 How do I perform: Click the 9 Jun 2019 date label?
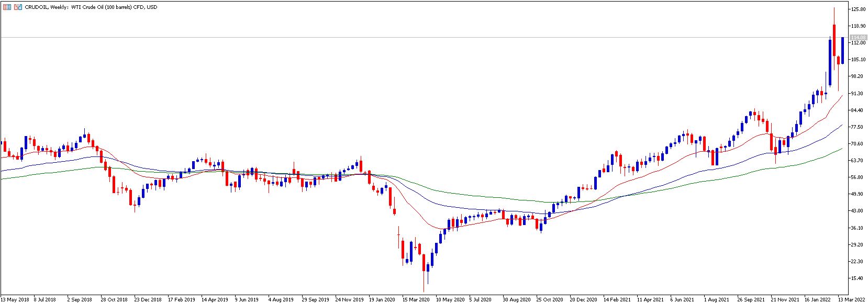pos(247,300)
